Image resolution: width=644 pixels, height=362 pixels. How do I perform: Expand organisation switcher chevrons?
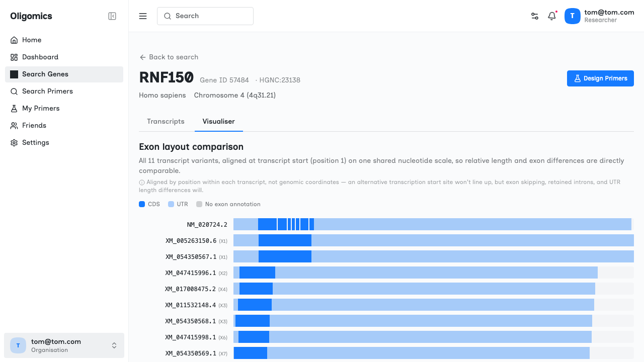point(114,345)
